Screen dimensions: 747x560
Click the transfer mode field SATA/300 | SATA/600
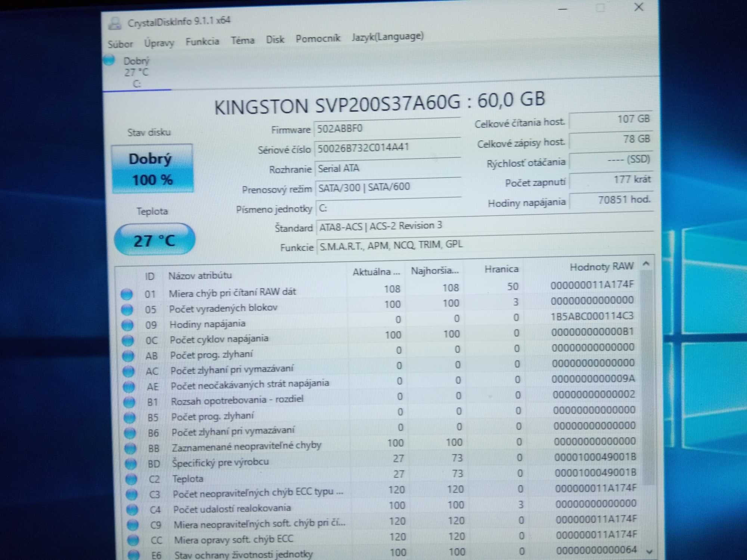tap(388, 187)
